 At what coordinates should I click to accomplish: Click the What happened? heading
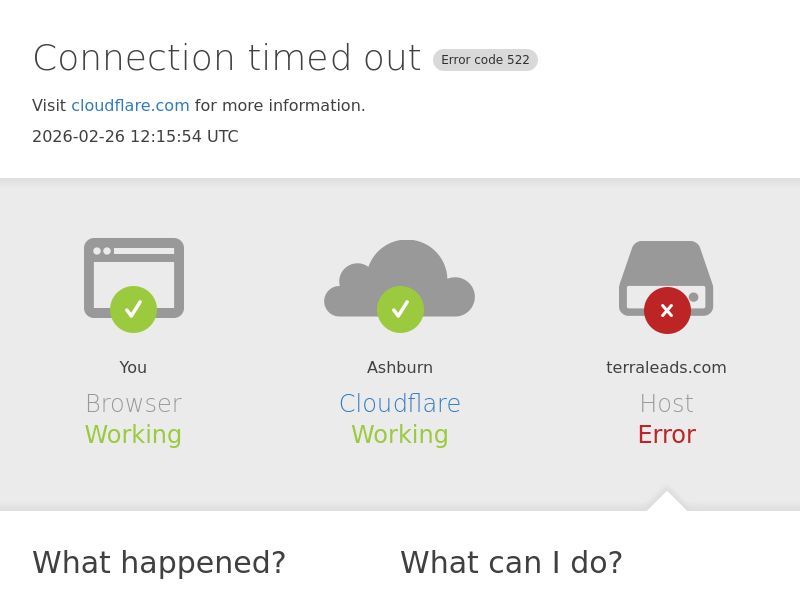[x=159, y=563]
